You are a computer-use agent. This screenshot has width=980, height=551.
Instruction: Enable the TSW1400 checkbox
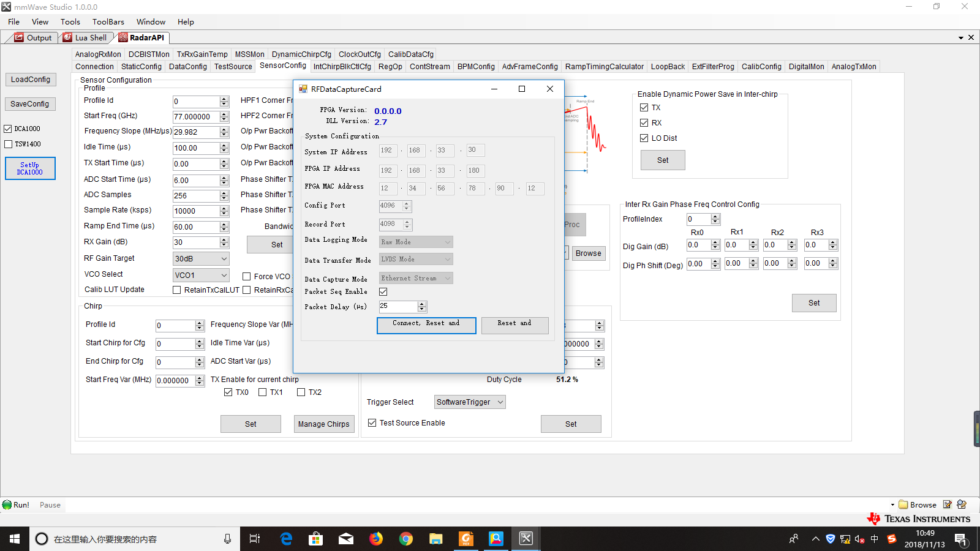[x=8, y=144]
